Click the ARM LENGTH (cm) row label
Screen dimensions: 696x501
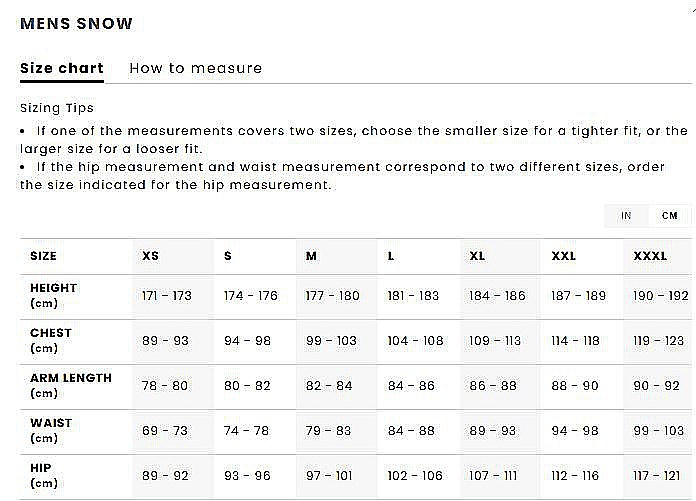click(x=71, y=385)
